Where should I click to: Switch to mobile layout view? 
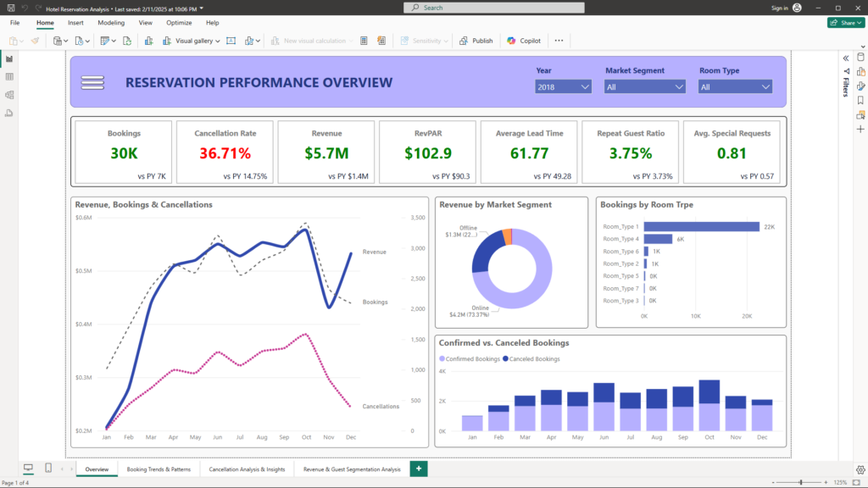(47, 469)
